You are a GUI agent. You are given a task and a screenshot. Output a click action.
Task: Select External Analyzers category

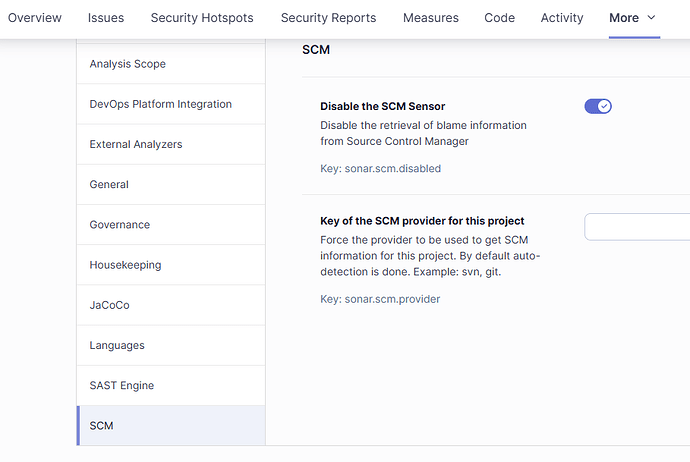point(171,144)
